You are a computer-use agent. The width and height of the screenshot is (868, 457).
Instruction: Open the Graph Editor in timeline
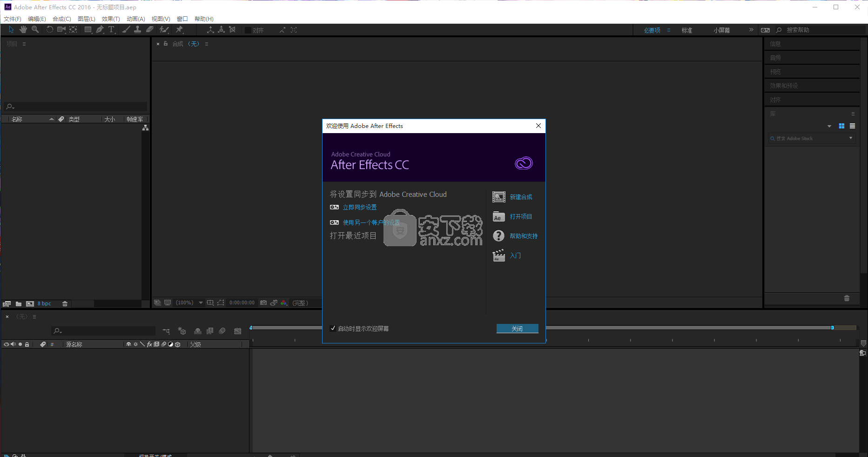(238, 331)
